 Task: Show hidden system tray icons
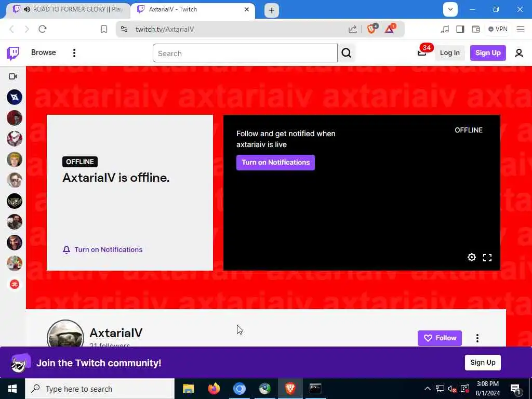pyautogui.click(x=427, y=389)
